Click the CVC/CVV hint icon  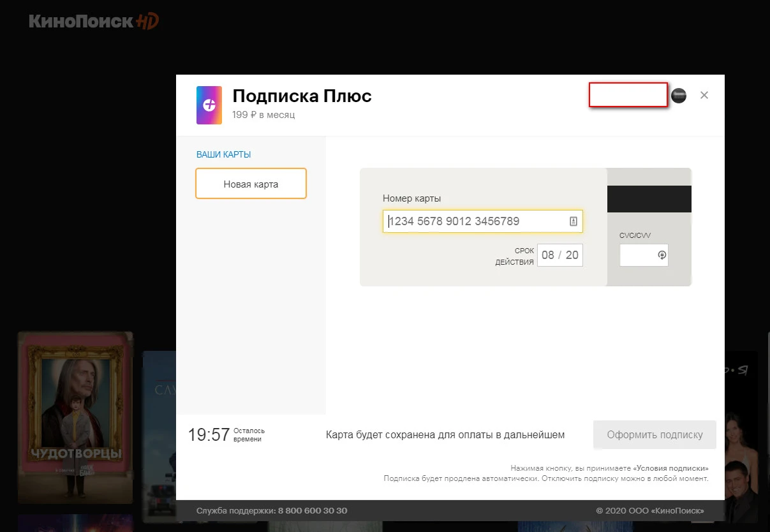pos(662,255)
